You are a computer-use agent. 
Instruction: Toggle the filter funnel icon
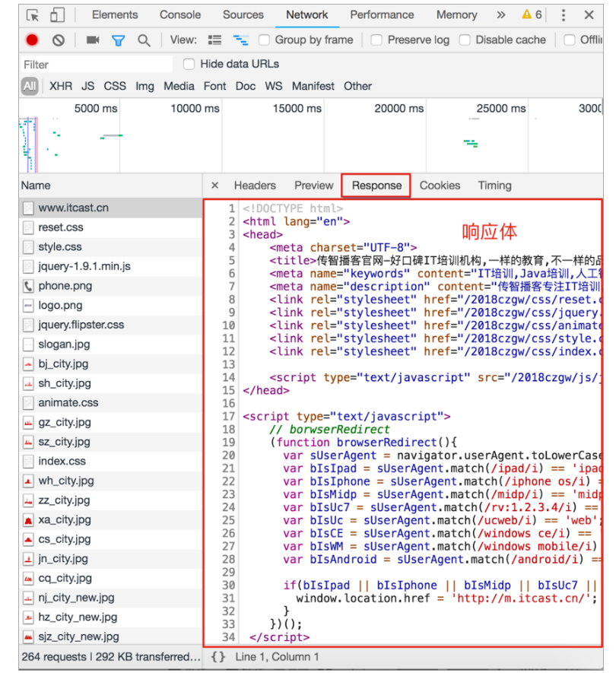pyautogui.click(x=118, y=40)
